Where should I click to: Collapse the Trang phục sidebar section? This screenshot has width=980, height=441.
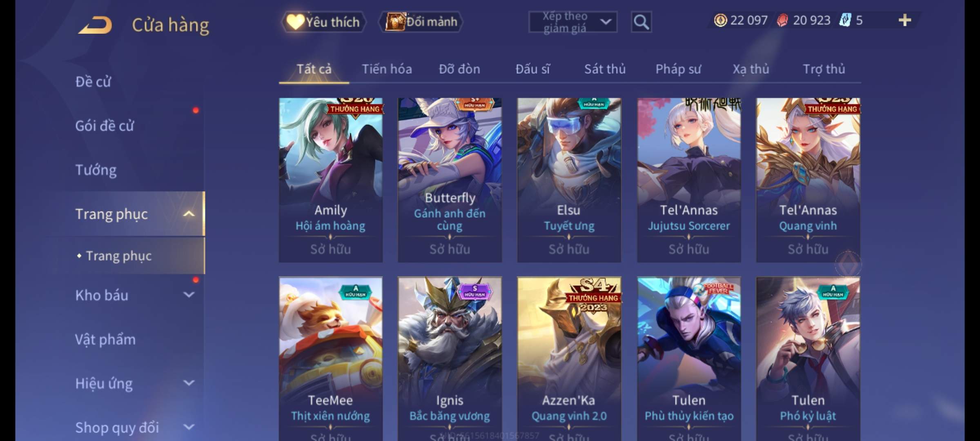click(189, 214)
